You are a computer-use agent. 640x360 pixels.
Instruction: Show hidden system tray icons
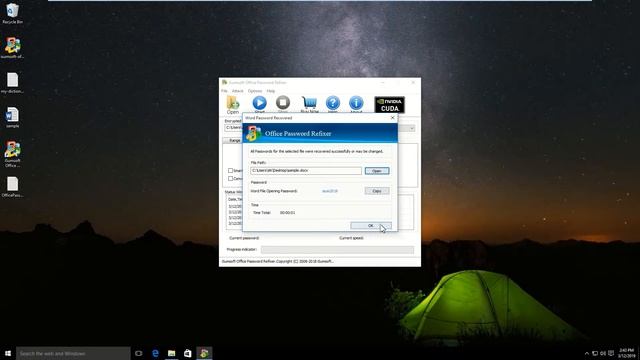point(587,353)
